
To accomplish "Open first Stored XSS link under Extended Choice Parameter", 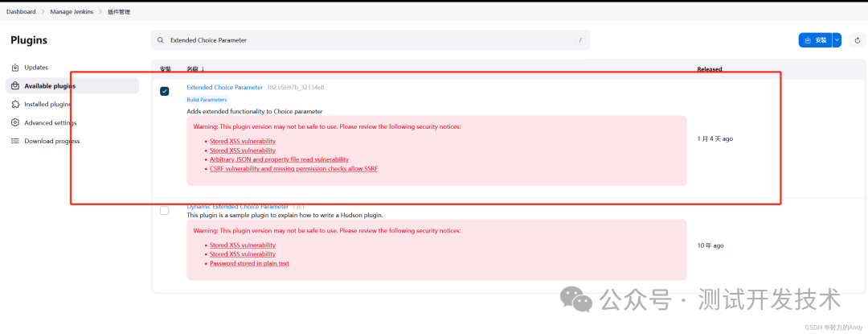I will click(243, 141).
